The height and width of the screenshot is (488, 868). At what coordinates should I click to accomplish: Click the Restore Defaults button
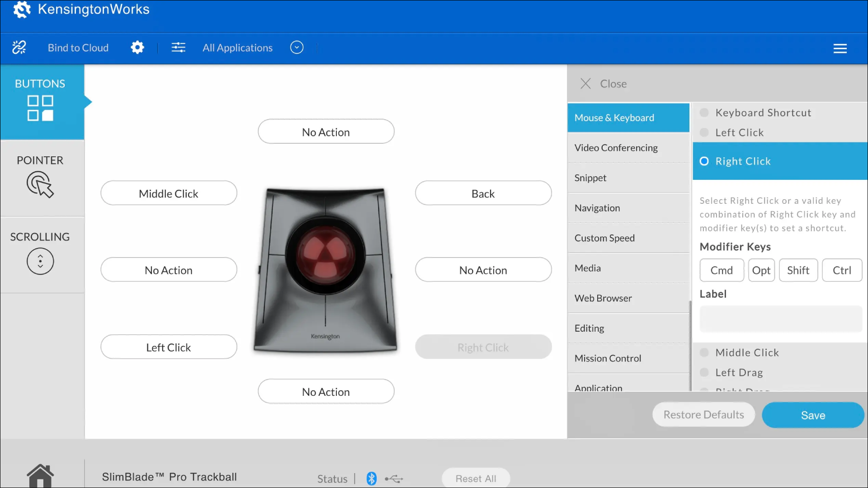click(703, 414)
